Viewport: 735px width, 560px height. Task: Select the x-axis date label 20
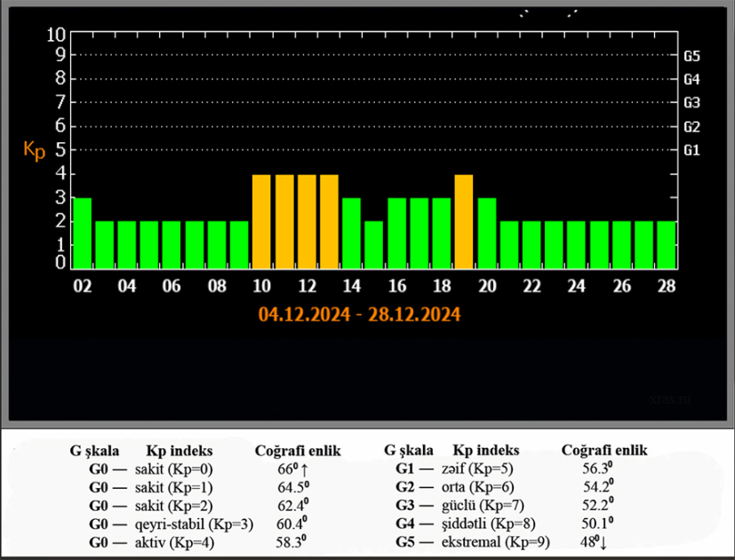pos(487,285)
